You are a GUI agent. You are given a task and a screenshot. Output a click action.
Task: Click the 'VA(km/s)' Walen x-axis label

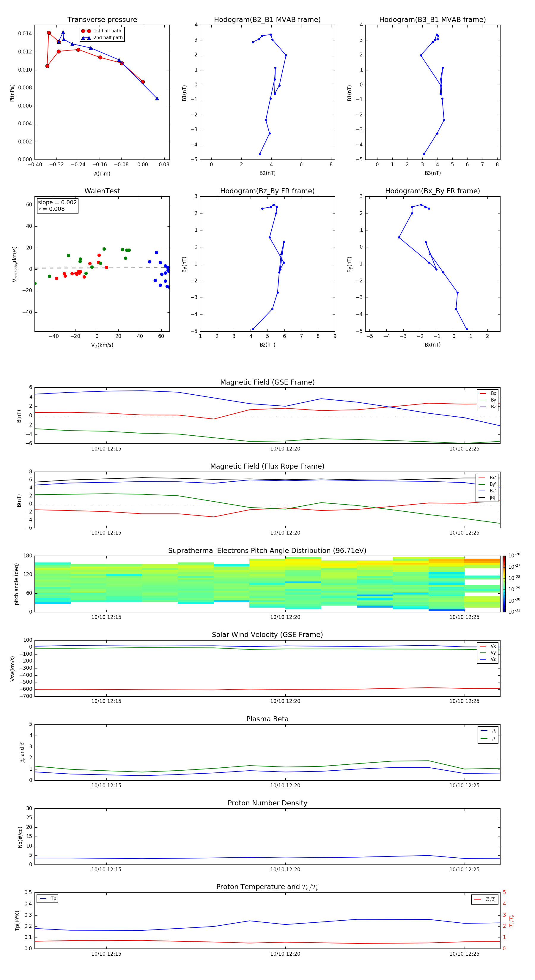102,345
